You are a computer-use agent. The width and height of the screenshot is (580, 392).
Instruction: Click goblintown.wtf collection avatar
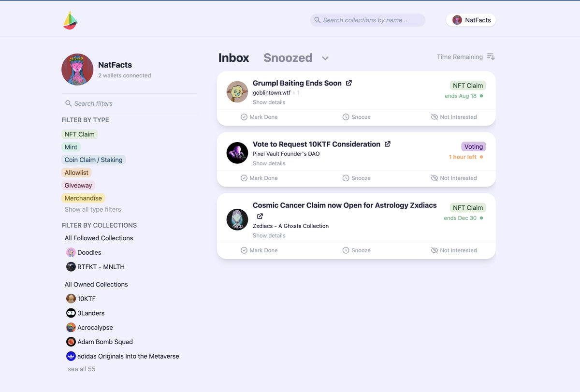click(237, 92)
